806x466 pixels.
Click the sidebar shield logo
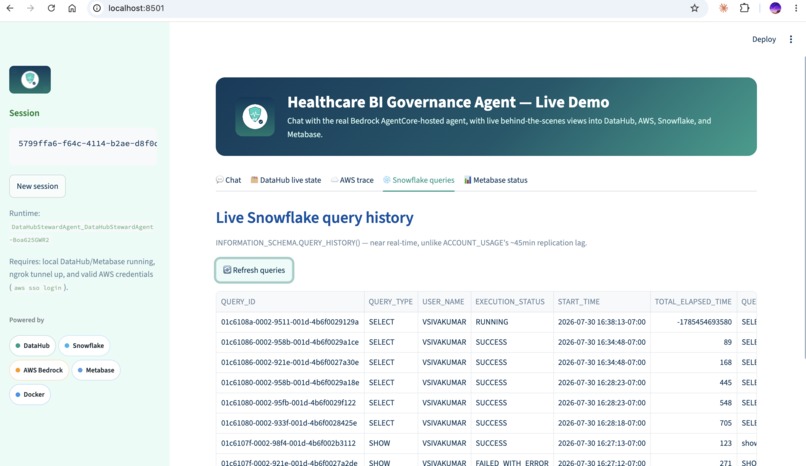point(30,80)
